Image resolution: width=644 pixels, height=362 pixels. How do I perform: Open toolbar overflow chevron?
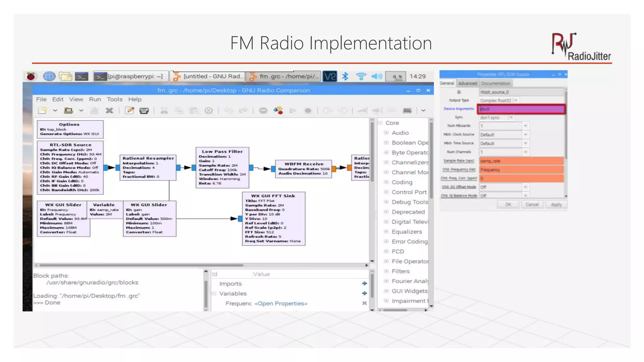point(423,111)
